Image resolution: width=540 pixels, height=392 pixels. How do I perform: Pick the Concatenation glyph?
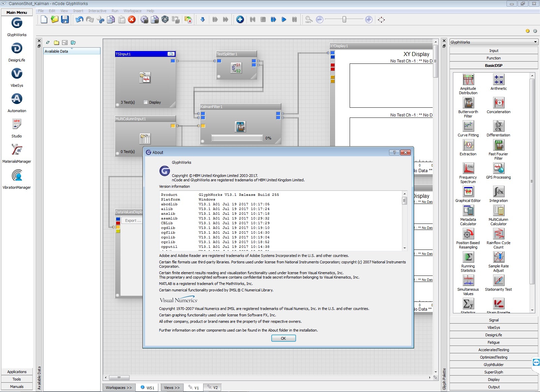(x=498, y=103)
